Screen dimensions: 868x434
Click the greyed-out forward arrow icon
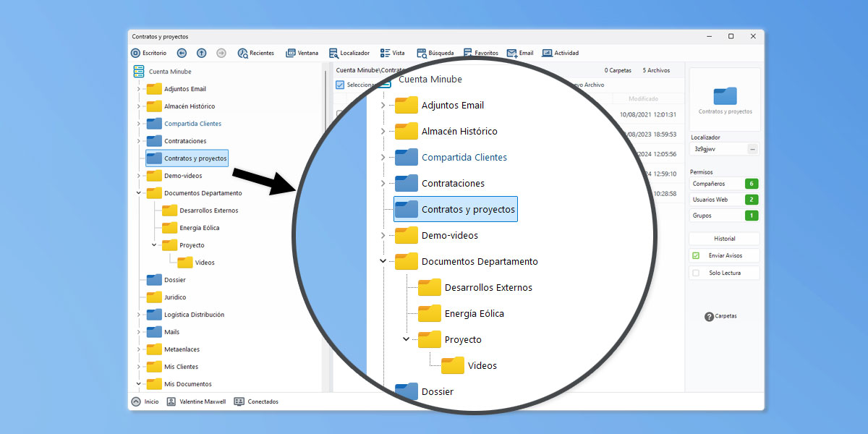[221, 53]
